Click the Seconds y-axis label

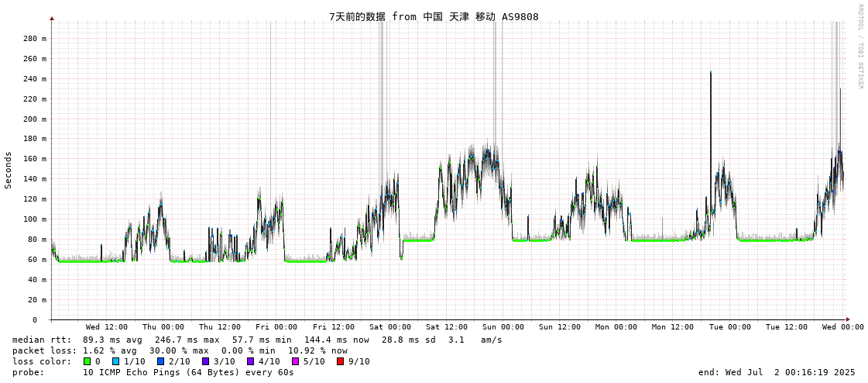pos(9,170)
